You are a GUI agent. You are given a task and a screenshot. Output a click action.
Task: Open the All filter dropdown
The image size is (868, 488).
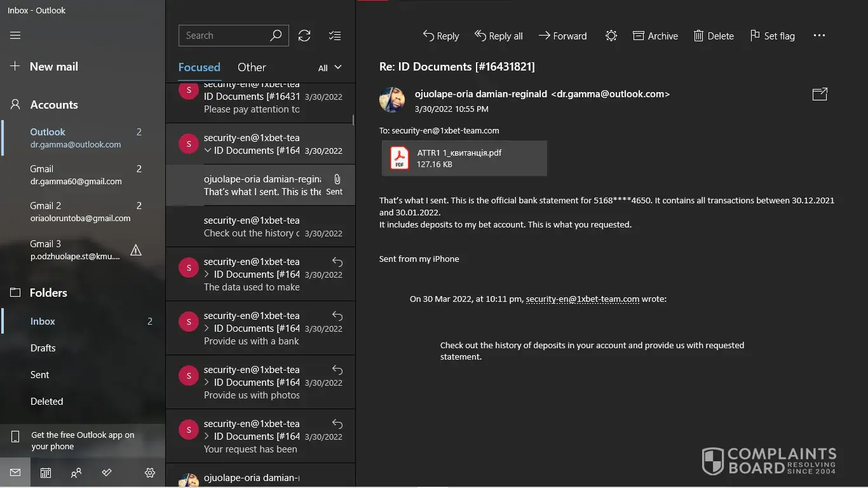point(330,68)
